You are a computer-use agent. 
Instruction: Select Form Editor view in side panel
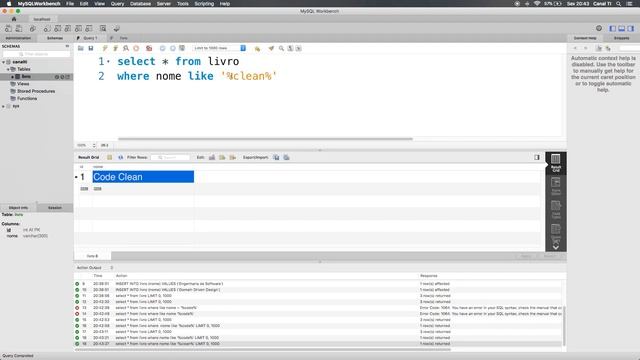[556, 186]
